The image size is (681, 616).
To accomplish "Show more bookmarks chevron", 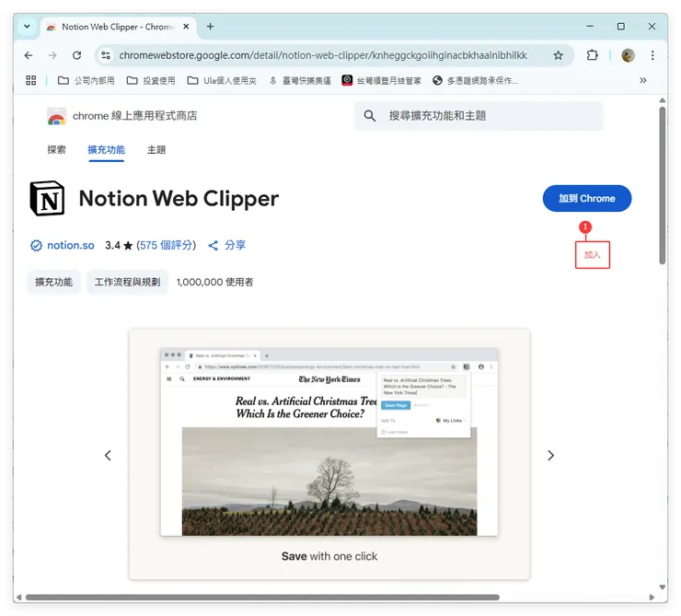I will pyautogui.click(x=642, y=80).
